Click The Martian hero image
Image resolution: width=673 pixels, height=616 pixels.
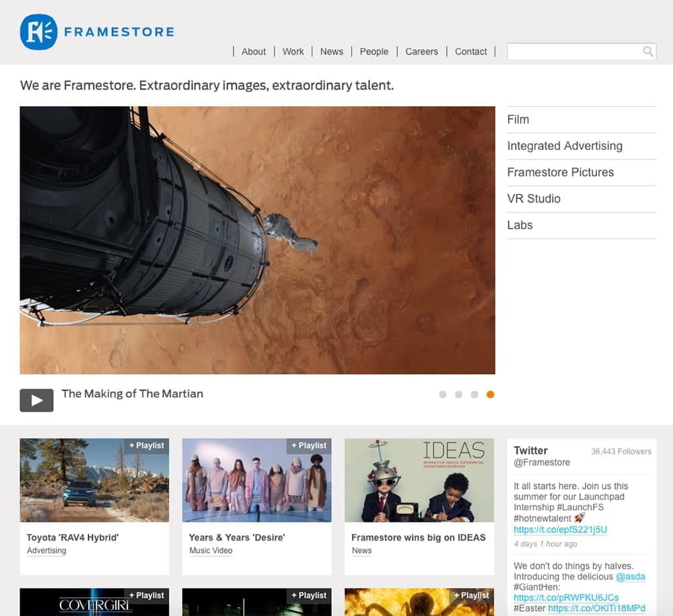point(258,240)
